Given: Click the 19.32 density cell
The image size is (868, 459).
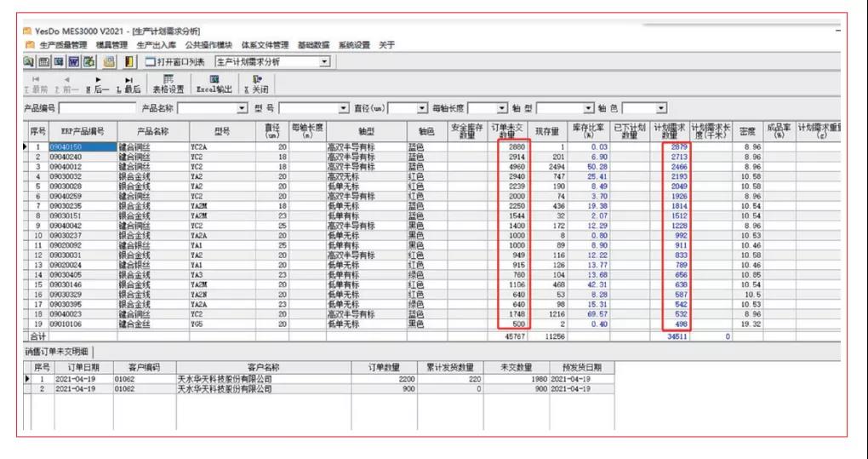Looking at the screenshot, I should 748,324.
